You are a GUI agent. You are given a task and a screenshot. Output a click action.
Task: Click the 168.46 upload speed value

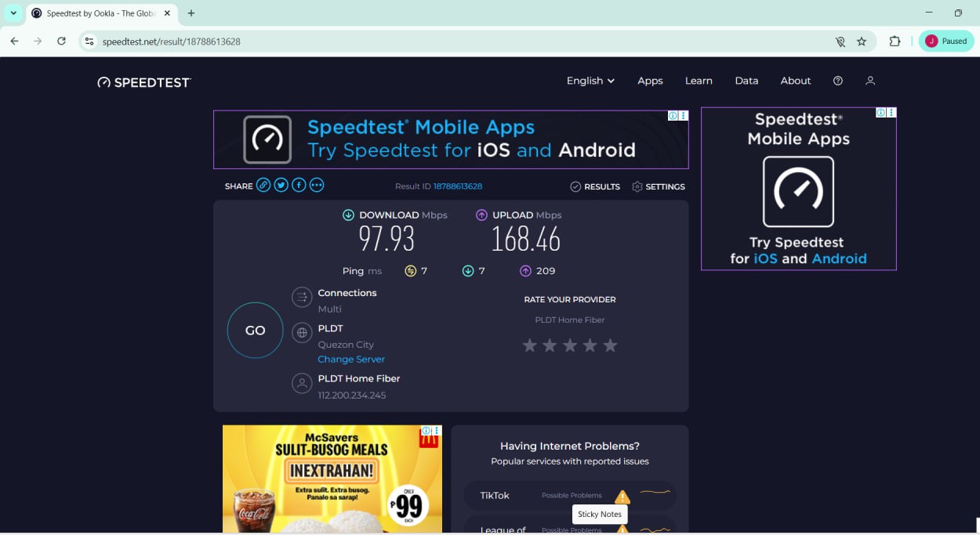coord(525,239)
